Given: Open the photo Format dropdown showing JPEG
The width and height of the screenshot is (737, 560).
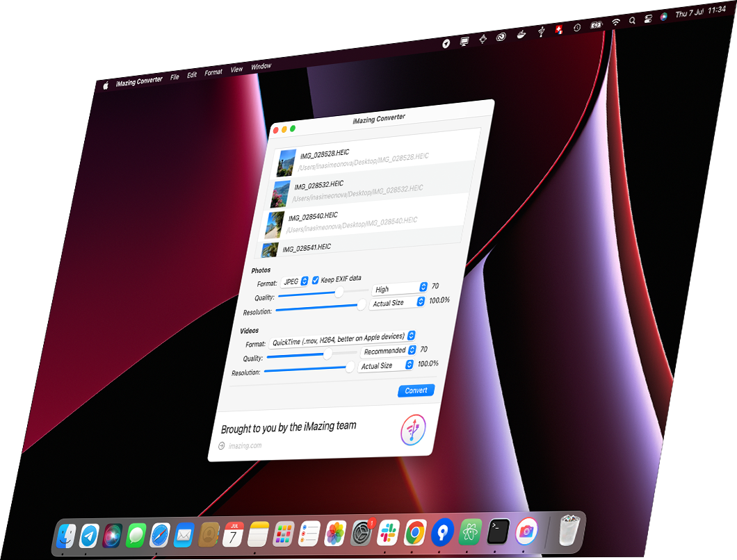Looking at the screenshot, I should [296, 281].
